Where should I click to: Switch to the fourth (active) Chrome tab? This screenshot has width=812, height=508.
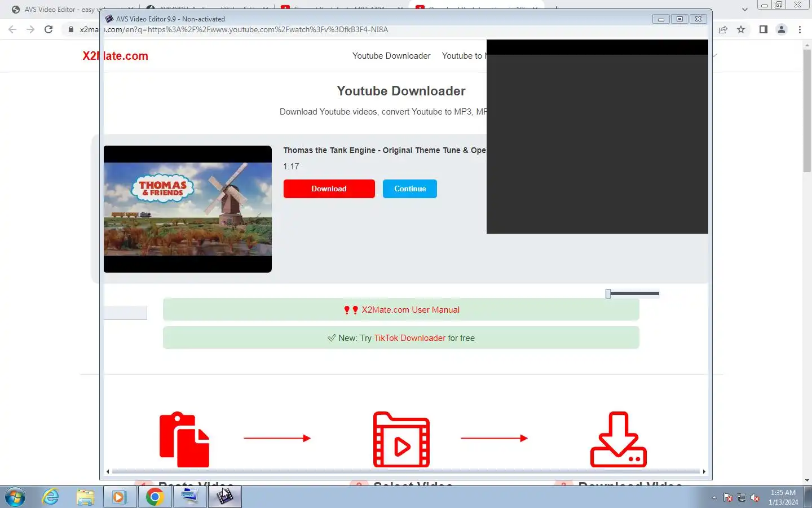(x=476, y=10)
